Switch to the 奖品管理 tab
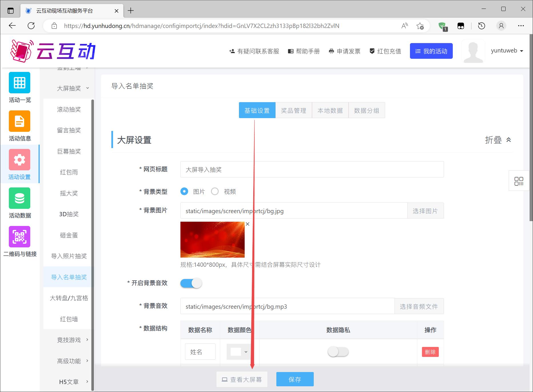This screenshot has height=392, width=533. pos(293,110)
